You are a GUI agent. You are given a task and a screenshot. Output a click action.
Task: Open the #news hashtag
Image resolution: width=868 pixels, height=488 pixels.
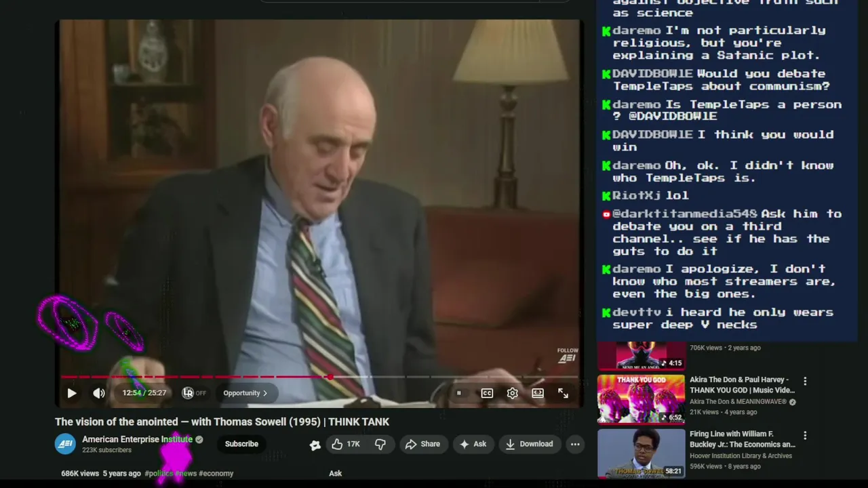pyautogui.click(x=186, y=473)
